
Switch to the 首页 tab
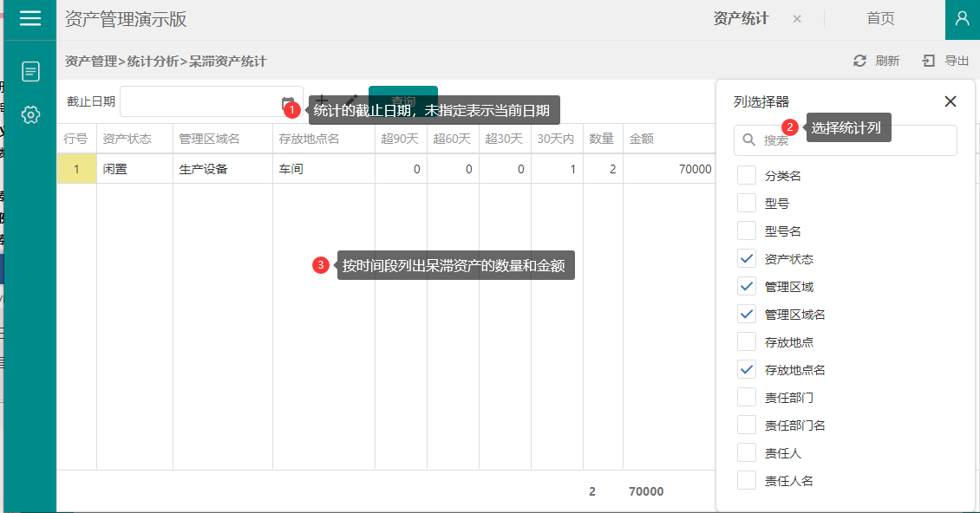click(x=880, y=19)
